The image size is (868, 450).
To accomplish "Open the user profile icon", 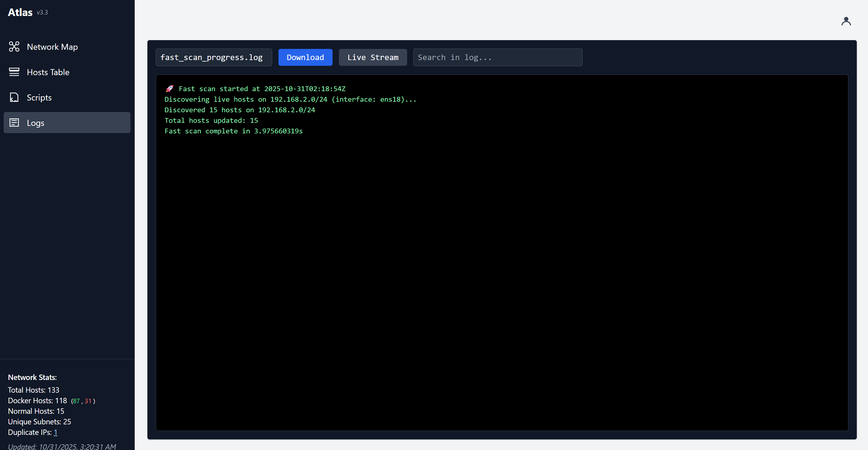I will (846, 21).
